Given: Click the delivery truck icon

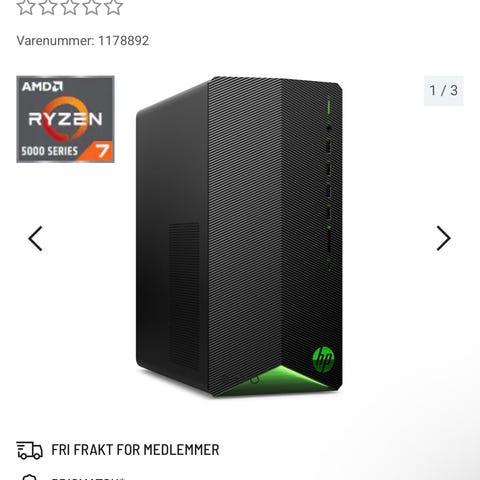Looking at the screenshot, I should 30,450.
